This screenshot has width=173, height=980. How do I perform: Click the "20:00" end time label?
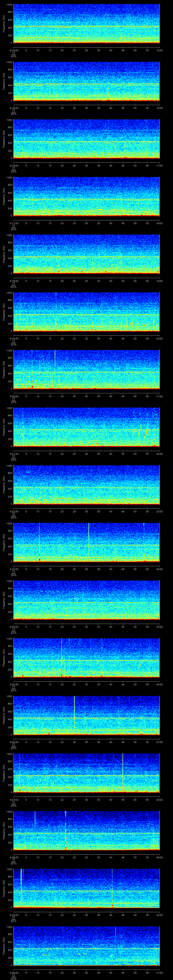point(159,339)
